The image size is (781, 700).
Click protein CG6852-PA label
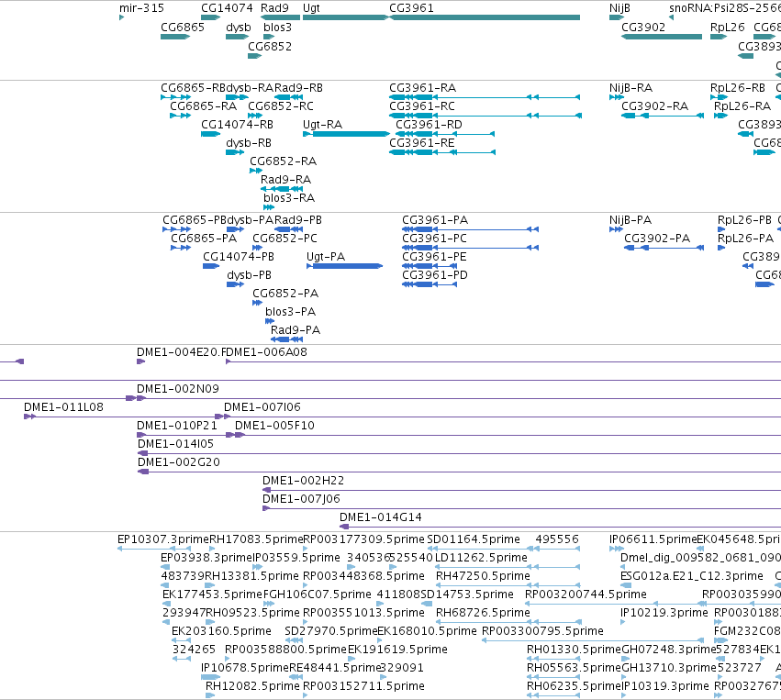click(x=285, y=294)
